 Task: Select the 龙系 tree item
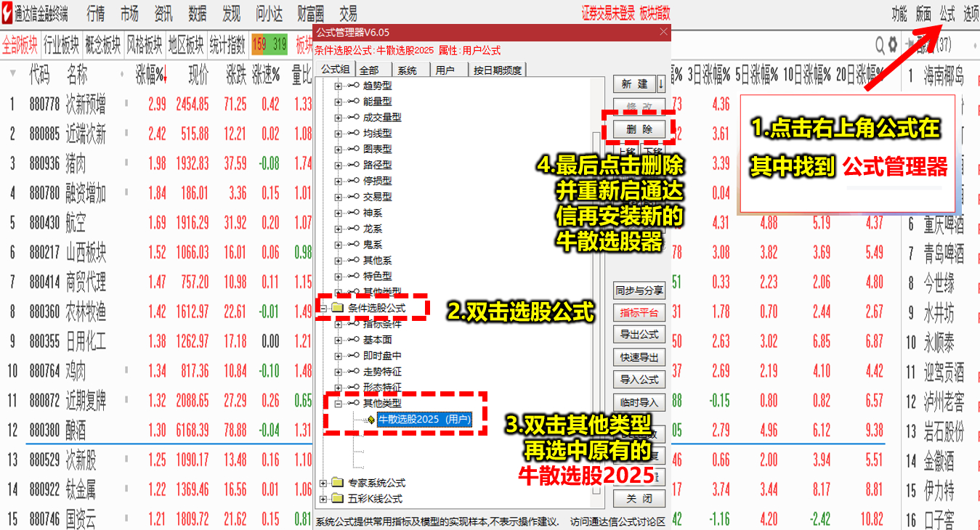click(x=373, y=229)
